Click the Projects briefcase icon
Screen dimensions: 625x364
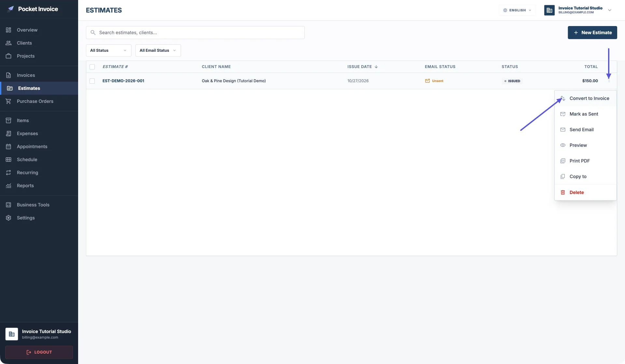(x=8, y=56)
